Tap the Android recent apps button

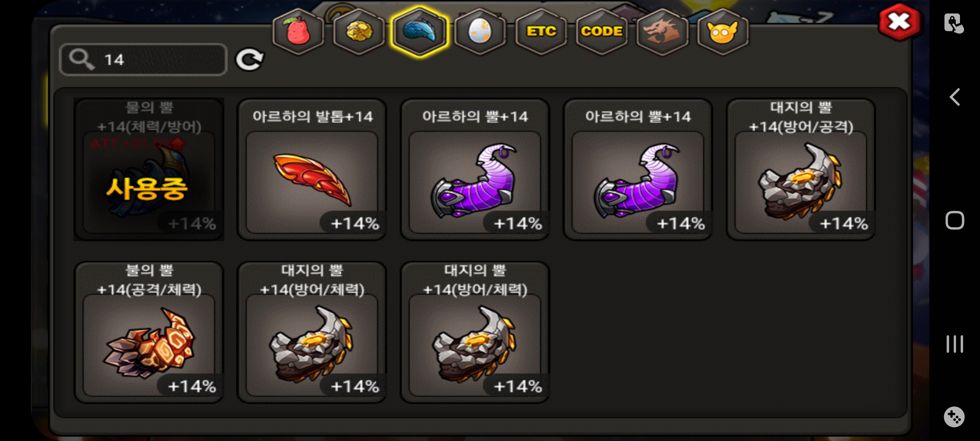955,344
